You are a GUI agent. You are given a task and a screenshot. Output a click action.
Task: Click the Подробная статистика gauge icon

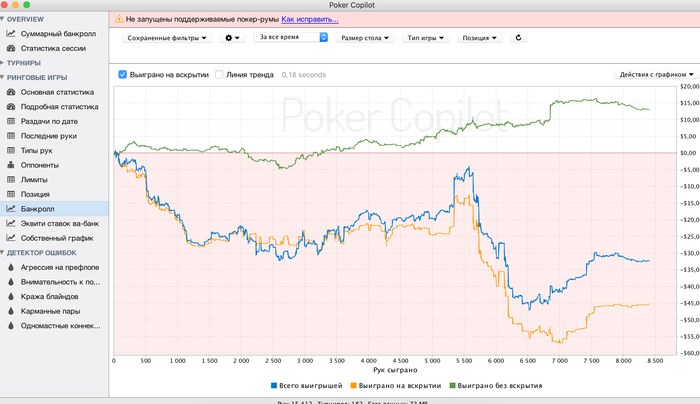[11, 107]
